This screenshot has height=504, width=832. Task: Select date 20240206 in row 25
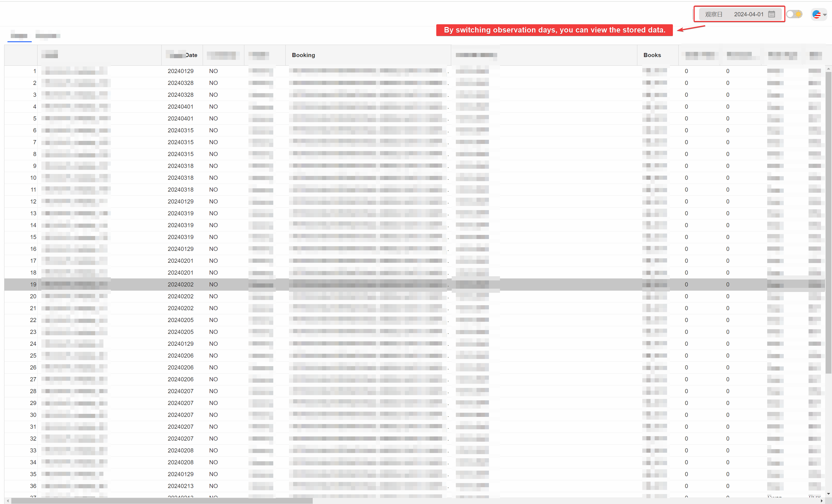click(181, 355)
